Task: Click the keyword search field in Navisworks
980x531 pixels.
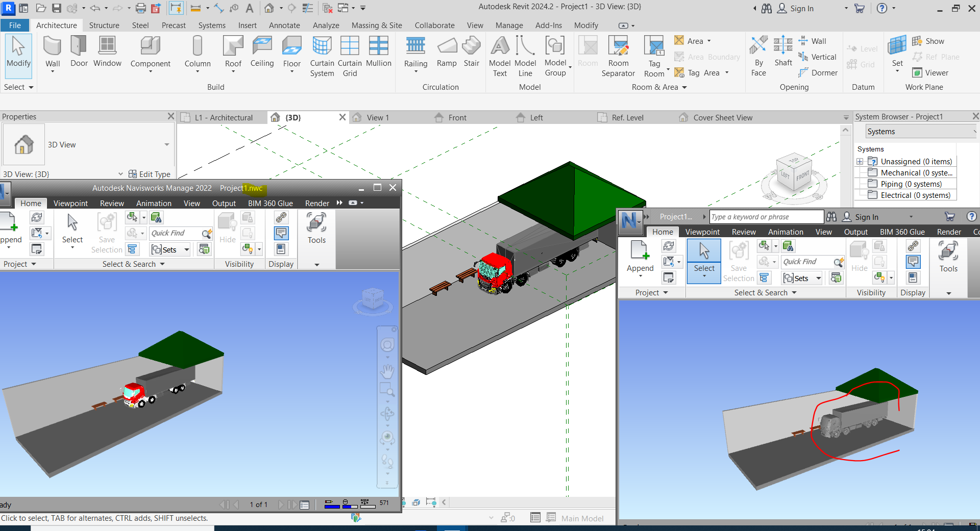Action: tap(766, 216)
